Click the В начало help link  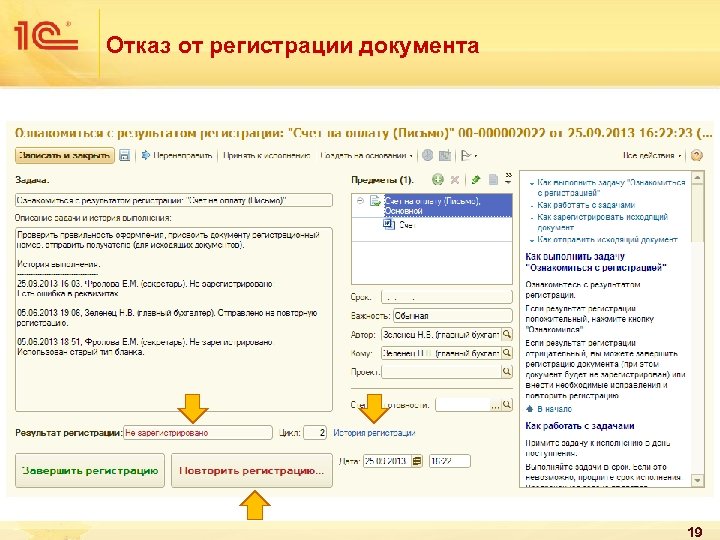[x=555, y=409]
